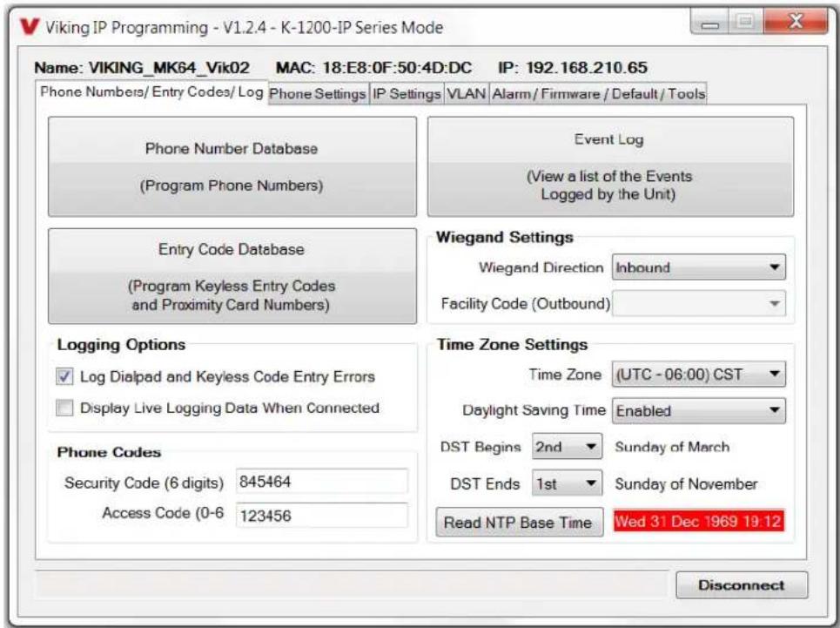
Task: Open the Time Zone dropdown
Action: pyautogui.click(x=699, y=374)
